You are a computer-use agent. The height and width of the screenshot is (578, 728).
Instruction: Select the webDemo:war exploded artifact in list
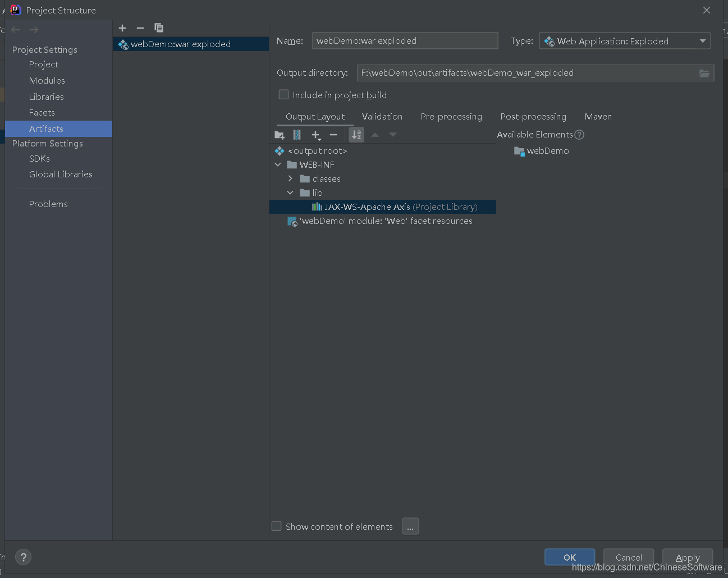(x=191, y=44)
